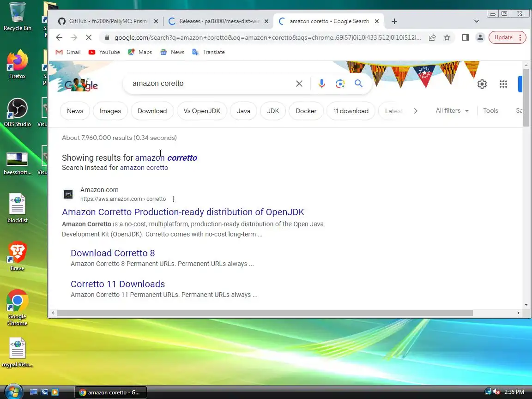Image resolution: width=532 pixels, height=399 pixels.
Task: Share this page via address bar icon
Action: (x=432, y=37)
